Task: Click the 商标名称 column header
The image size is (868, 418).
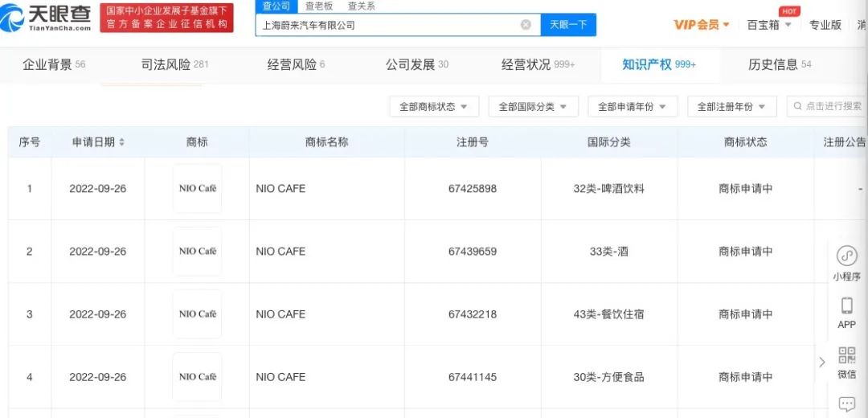Action: click(x=326, y=142)
